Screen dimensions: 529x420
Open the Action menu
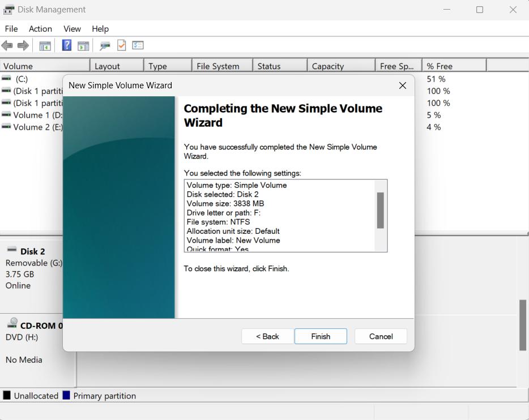(40, 29)
